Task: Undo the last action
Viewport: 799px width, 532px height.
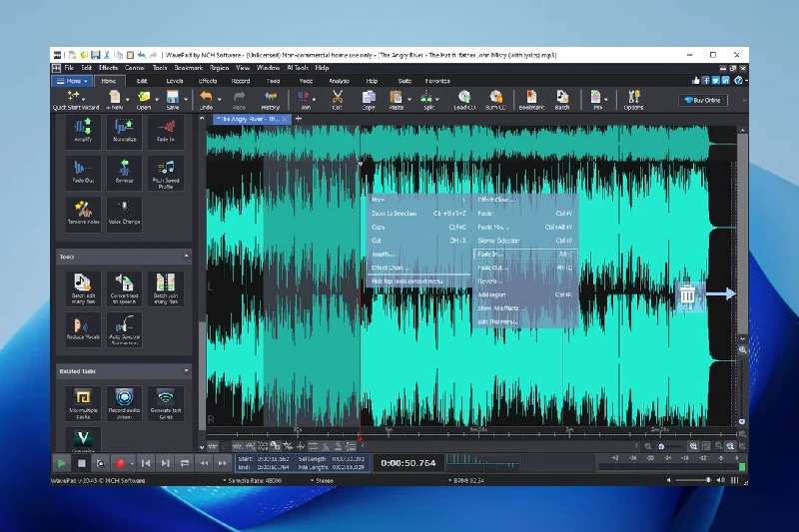Action: coord(206,100)
